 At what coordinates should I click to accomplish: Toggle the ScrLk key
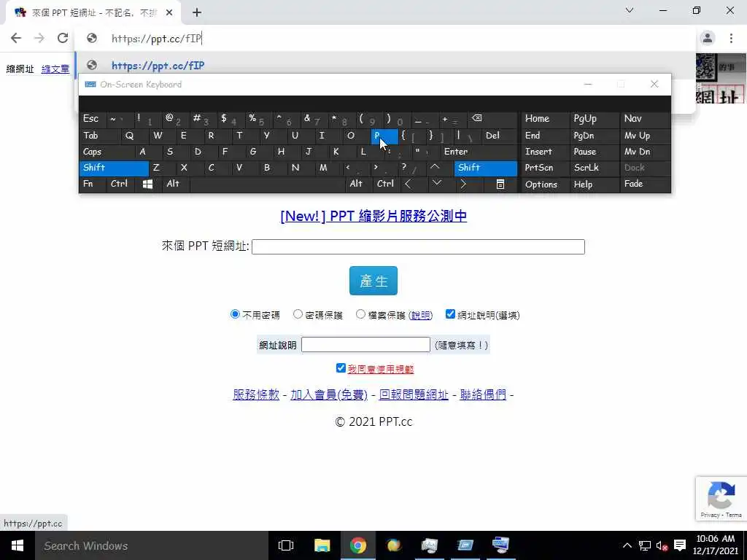[594, 168]
